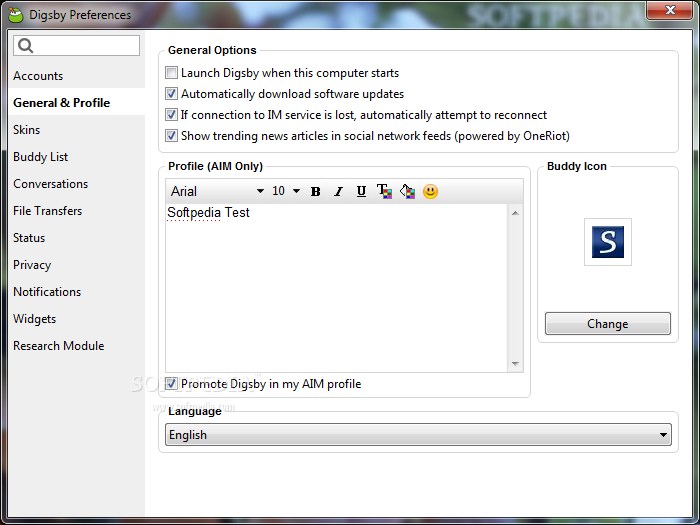
Task: Expand the English language dropdown
Action: (x=418, y=434)
